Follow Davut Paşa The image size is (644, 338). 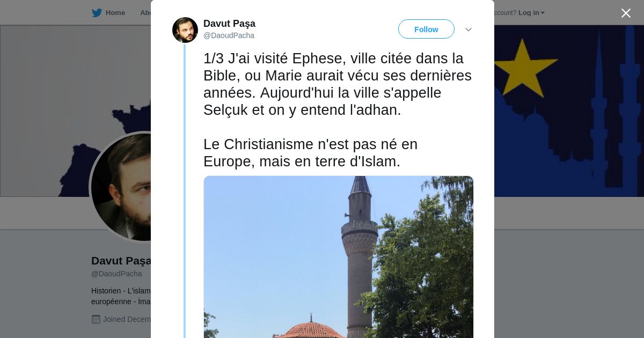[426, 29]
